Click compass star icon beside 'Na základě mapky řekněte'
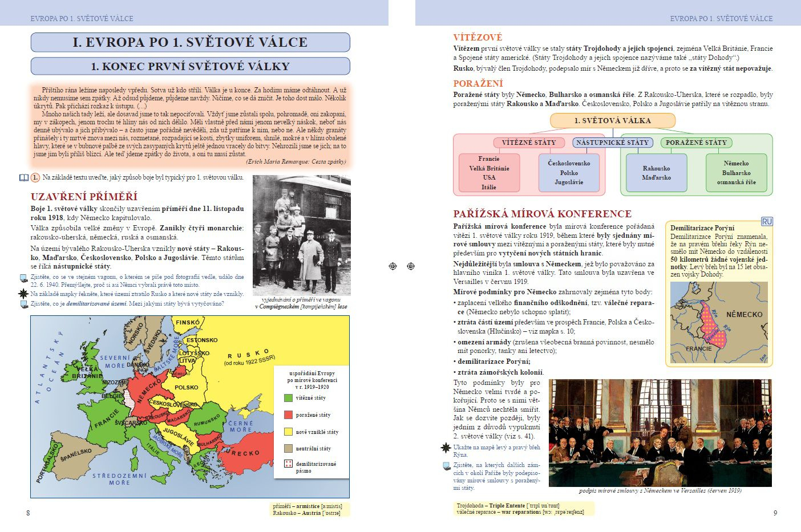The height and width of the screenshot is (532, 801). coord(23,294)
